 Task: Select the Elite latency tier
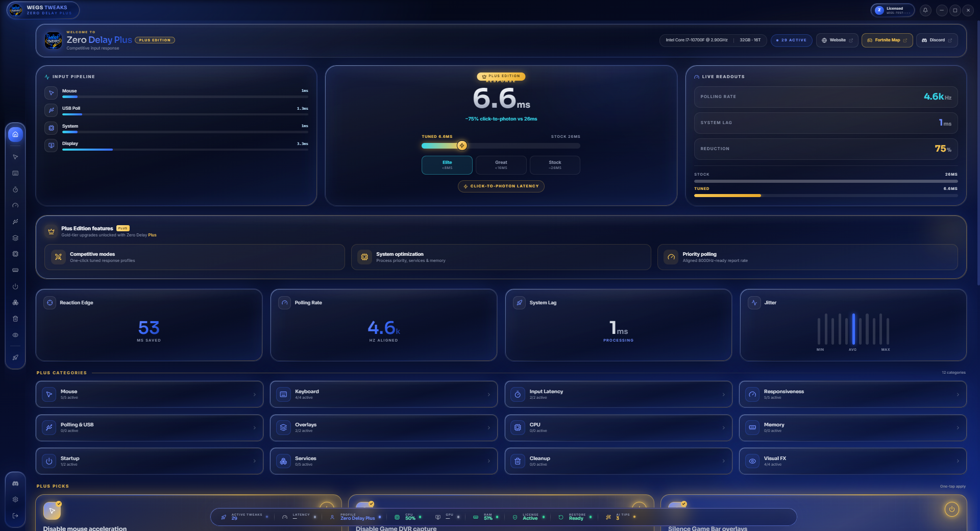pyautogui.click(x=447, y=165)
